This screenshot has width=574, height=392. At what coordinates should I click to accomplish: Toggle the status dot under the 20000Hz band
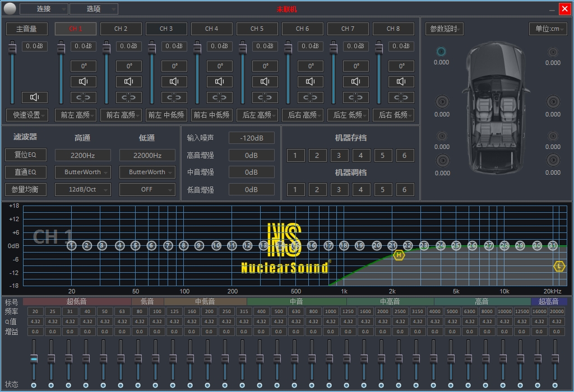point(555,385)
